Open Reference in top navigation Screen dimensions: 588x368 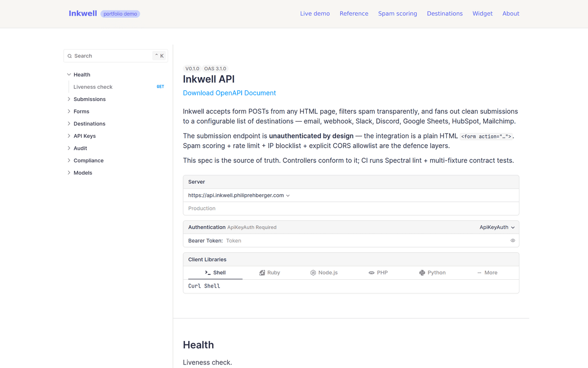coord(354,14)
